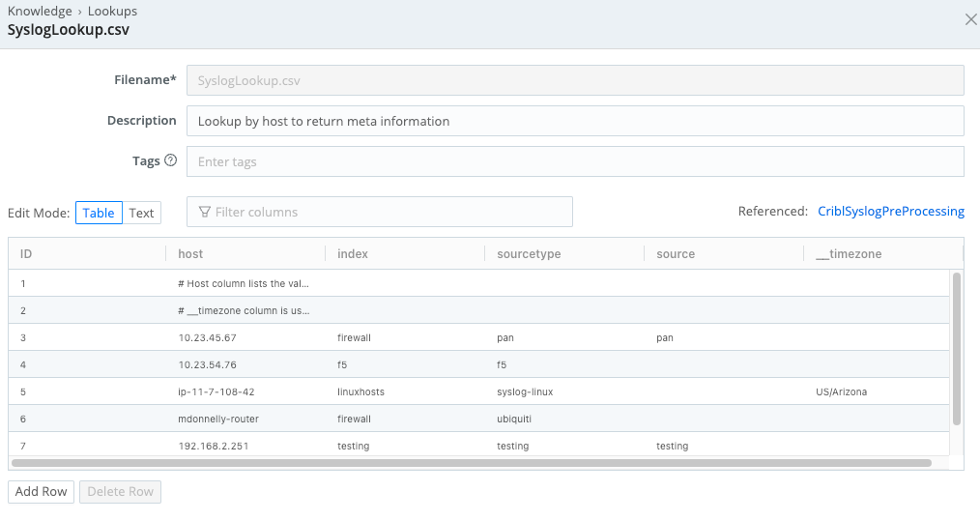
Task: Select cell '# Host column lists the val...'
Action: click(244, 283)
